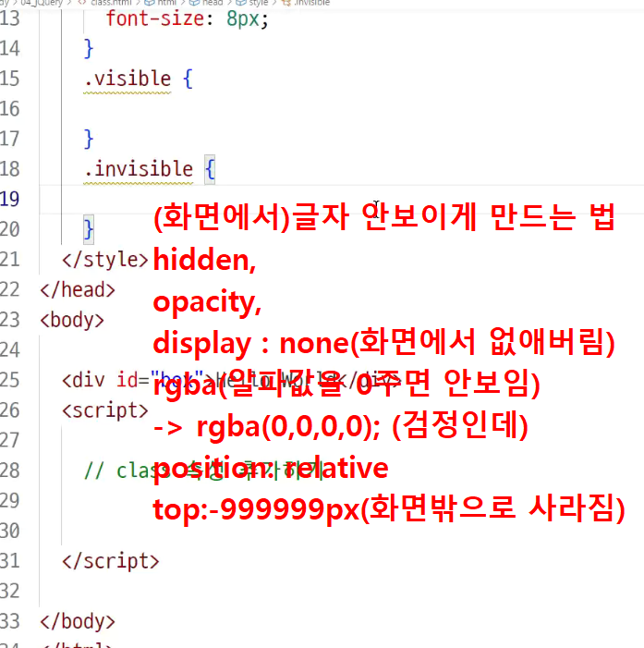The image size is (644, 648).
Task: Click line number 31 in the gutter
Action: pyautogui.click(x=9, y=561)
